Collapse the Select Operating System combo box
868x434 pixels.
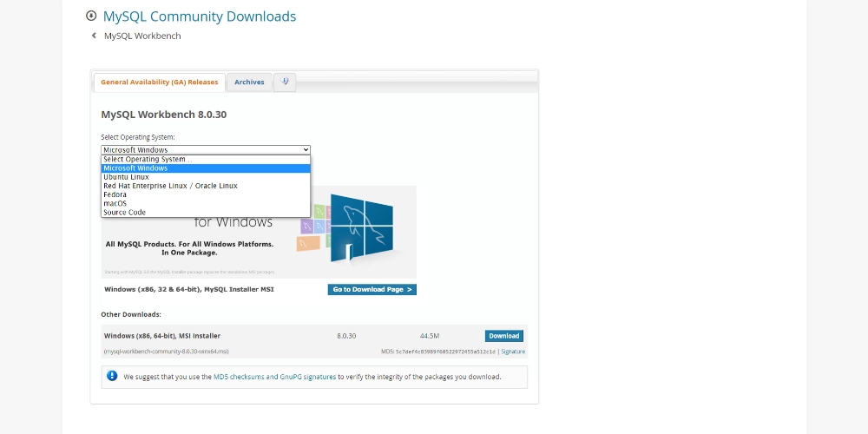(206, 149)
